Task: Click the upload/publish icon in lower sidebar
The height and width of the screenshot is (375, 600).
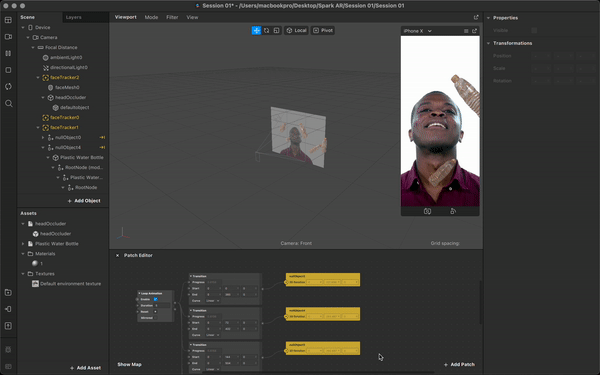Action: pyautogui.click(x=8, y=326)
